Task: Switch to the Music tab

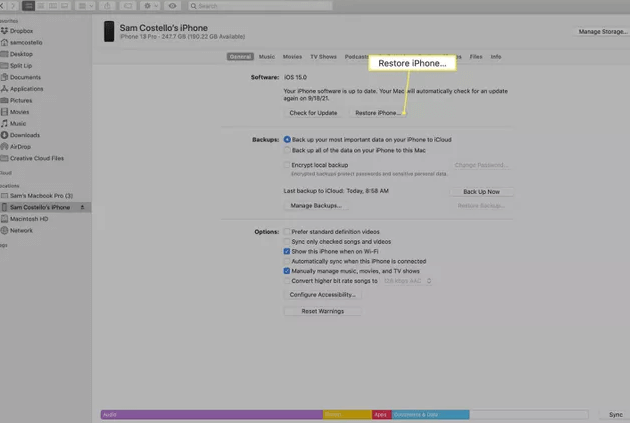Action: 267,57
